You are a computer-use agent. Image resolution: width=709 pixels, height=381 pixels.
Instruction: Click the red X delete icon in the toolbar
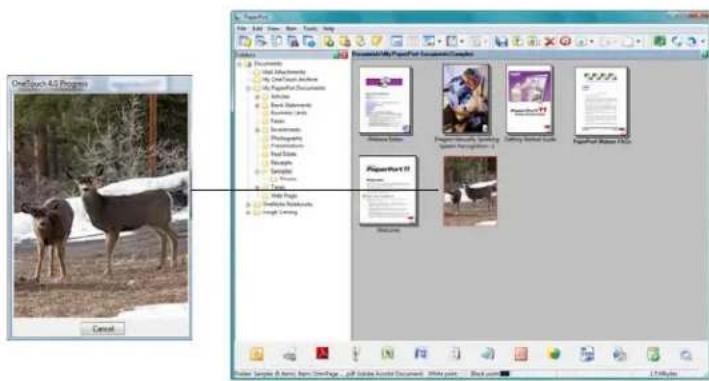coord(549,42)
